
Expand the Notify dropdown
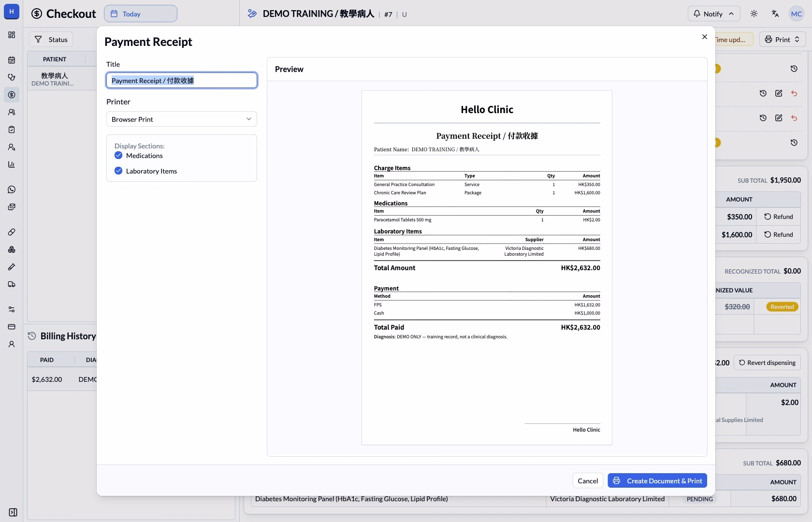click(714, 14)
